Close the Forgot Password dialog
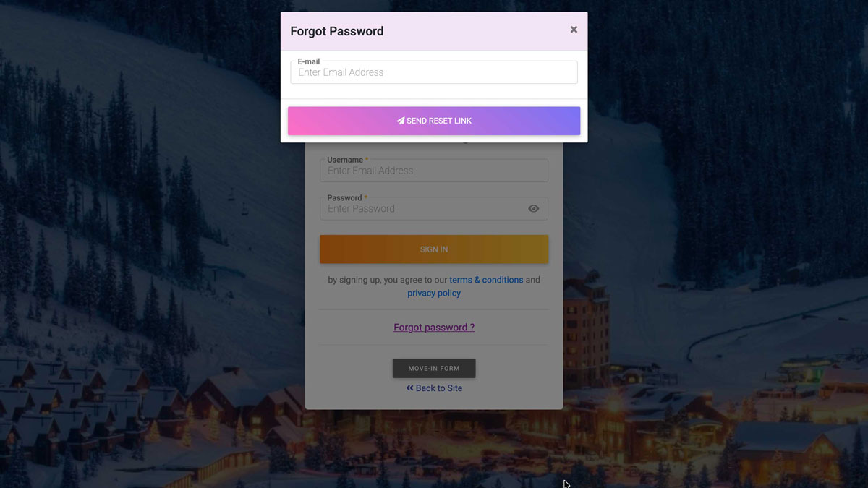This screenshot has width=868, height=488. click(x=574, y=30)
